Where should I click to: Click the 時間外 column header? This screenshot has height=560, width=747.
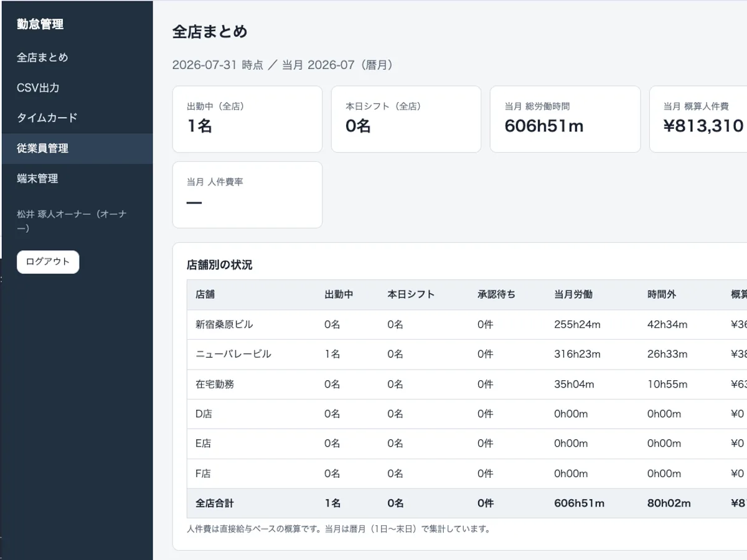pos(662,295)
